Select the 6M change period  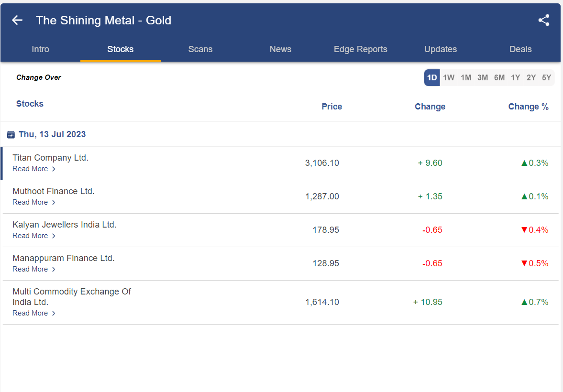coord(499,77)
